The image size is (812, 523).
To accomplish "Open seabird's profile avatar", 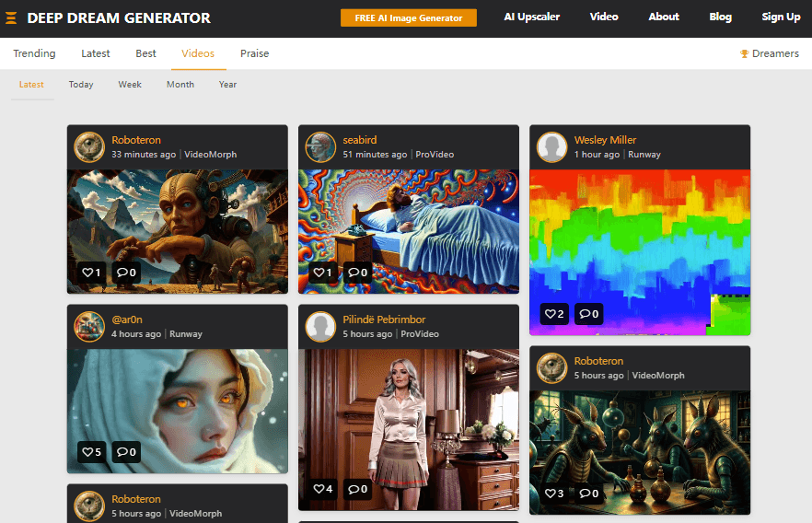I will (320, 146).
